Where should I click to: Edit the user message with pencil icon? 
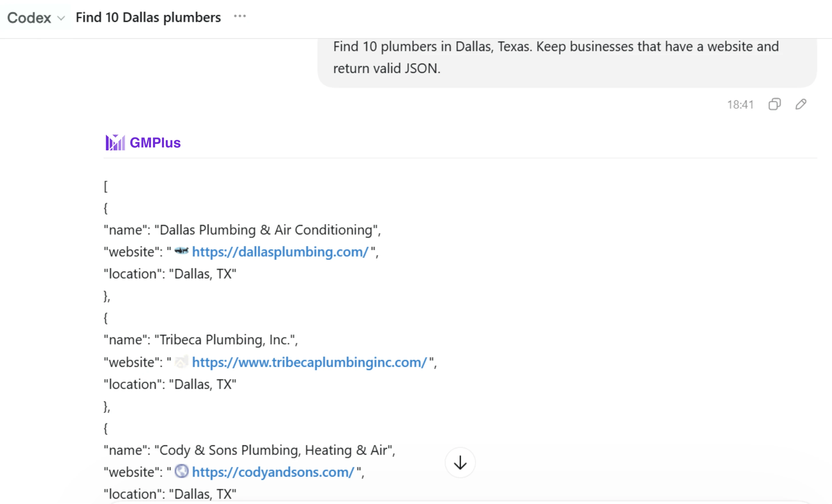pyautogui.click(x=801, y=104)
